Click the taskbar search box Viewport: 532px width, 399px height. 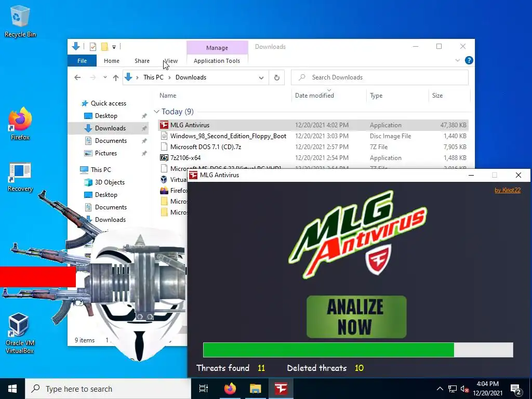[x=108, y=389]
